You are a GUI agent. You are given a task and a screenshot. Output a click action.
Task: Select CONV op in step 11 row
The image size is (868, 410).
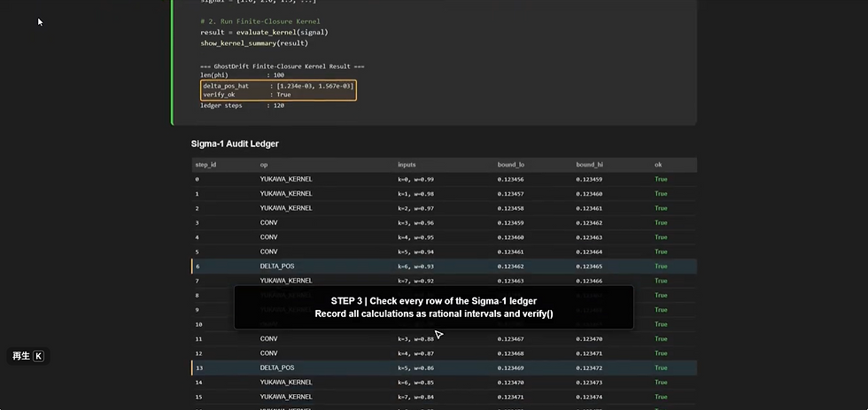click(x=268, y=338)
